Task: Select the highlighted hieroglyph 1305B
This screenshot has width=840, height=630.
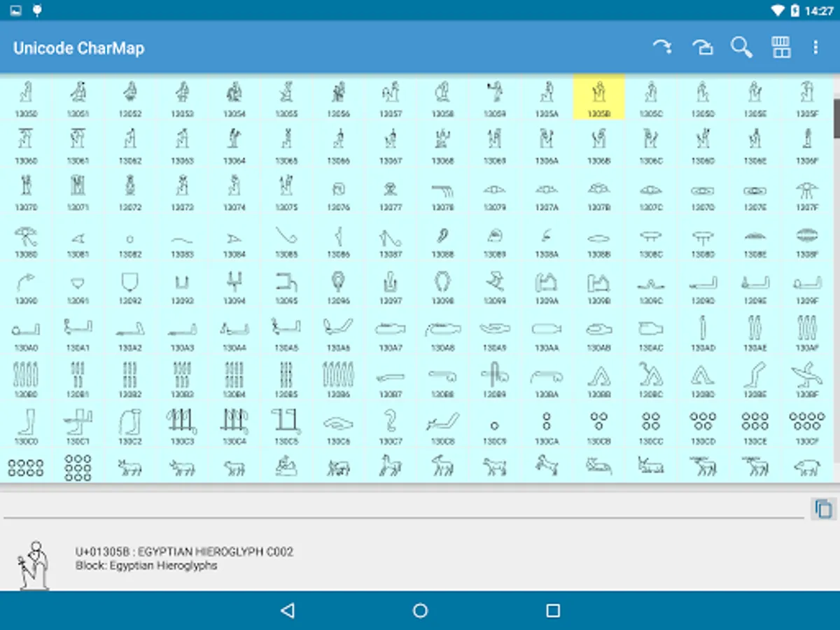Action: tap(599, 97)
